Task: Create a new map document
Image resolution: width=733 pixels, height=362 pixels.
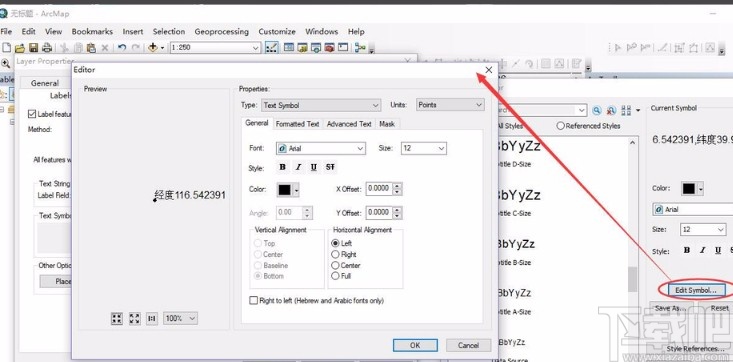Action: coord(7,48)
